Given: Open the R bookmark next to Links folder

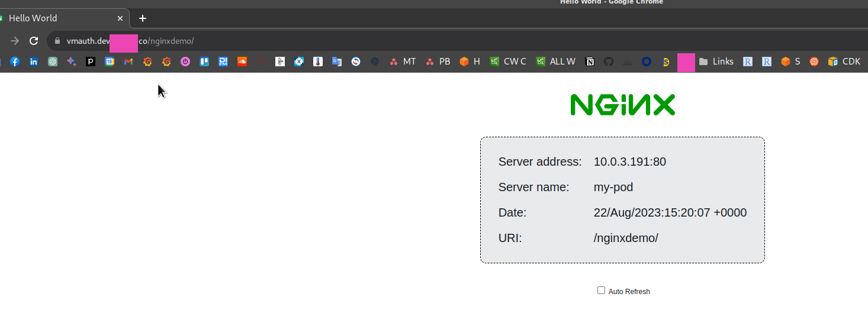Looking at the screenshot, I should (x=748, y=62).
